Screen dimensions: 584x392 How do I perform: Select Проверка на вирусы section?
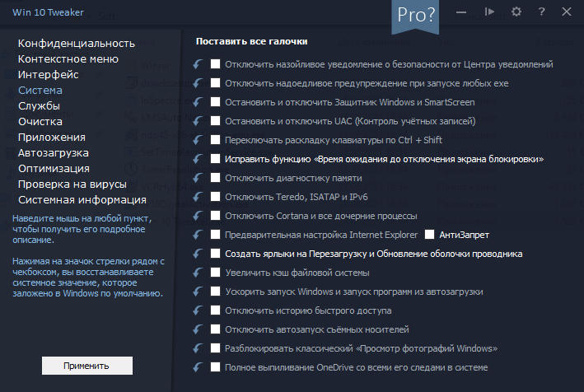72,184
